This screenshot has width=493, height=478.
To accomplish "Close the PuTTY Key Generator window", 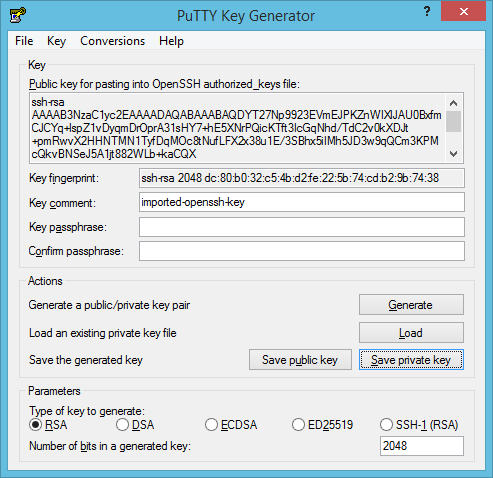I will [x=463, y=12].
